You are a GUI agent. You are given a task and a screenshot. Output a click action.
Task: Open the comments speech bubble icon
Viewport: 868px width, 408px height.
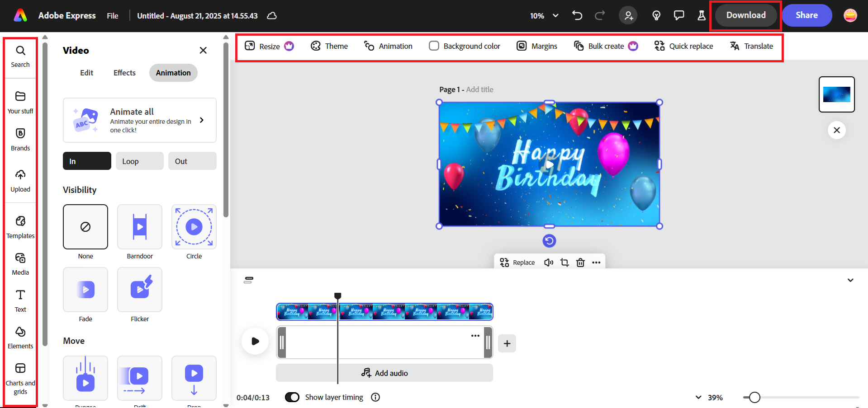678,15
